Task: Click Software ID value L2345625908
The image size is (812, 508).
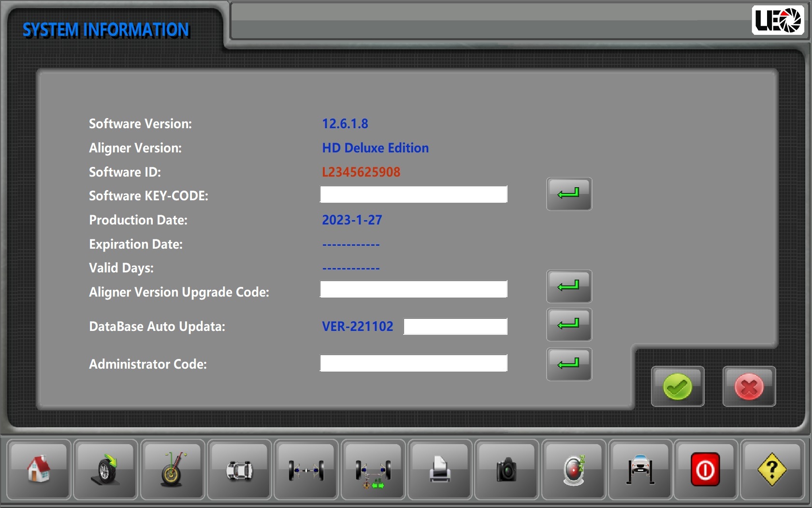Action: pos(361,172)
